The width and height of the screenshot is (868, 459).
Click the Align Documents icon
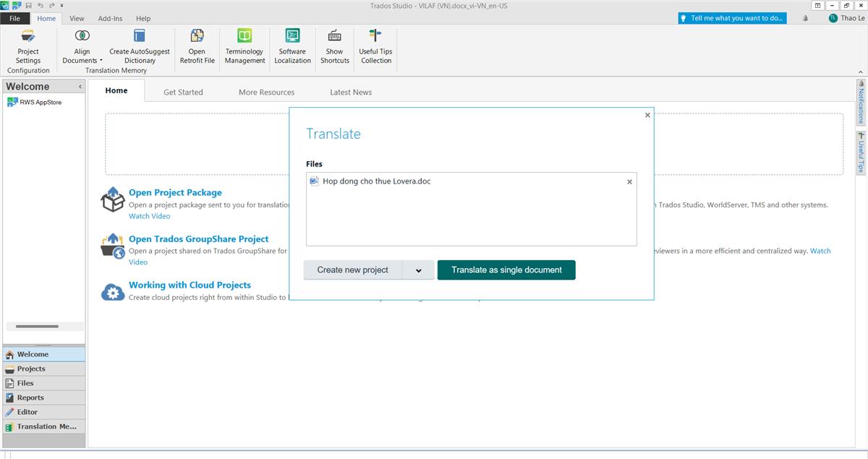tap(82, 35)
